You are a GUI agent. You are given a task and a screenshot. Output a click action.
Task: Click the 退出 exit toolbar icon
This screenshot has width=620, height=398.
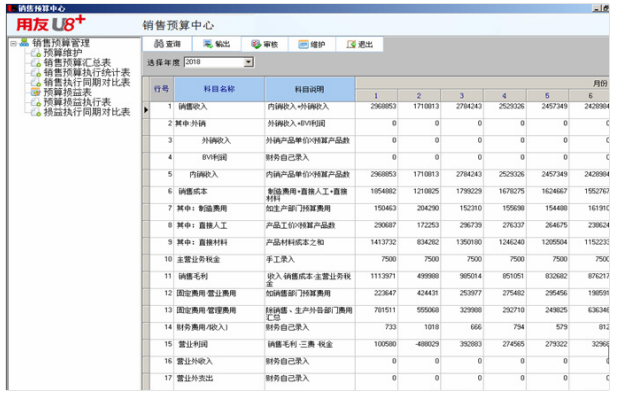(x=351, y=44)
